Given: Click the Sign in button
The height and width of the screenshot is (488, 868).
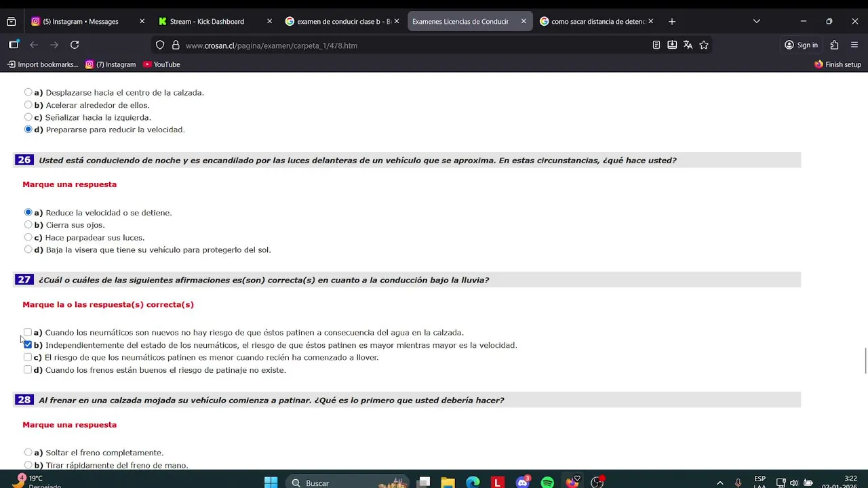Looking at the screenshot, I should pyautogui.click(x=801, y=45).
